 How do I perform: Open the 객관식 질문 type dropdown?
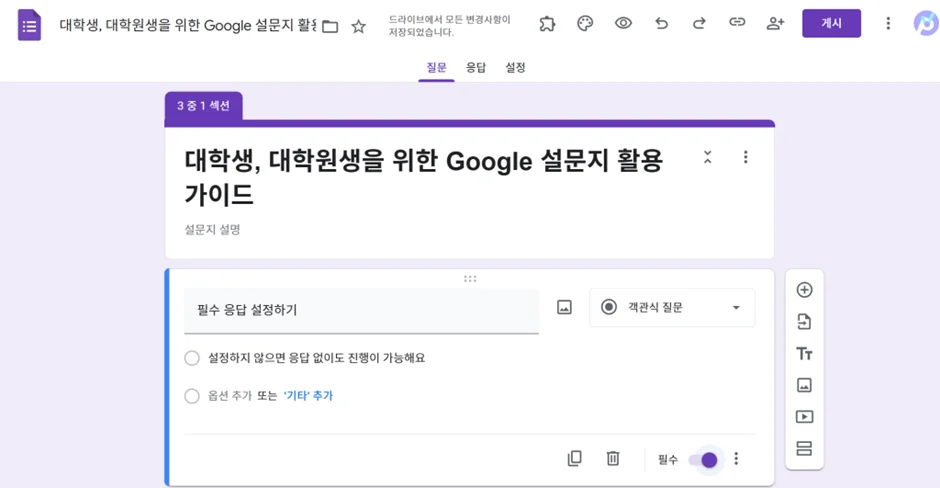pyautogui.click(x=672, y=308)
